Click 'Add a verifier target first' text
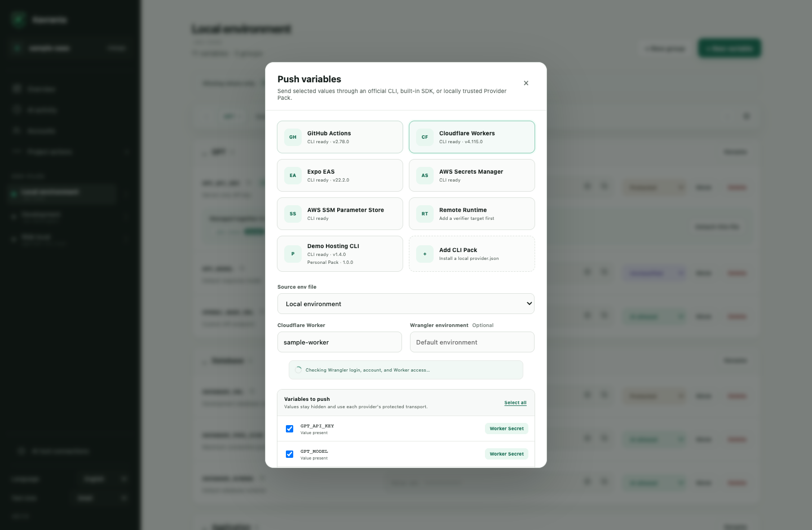This screenshot has height=530, width=812. (x=466, y=218)
